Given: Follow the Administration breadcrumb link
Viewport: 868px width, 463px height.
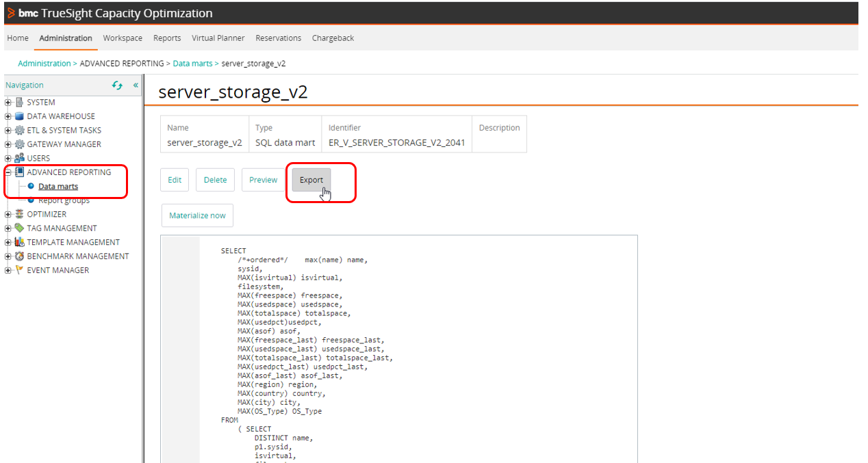Looking at the screenshot, I should coord(44,64).
